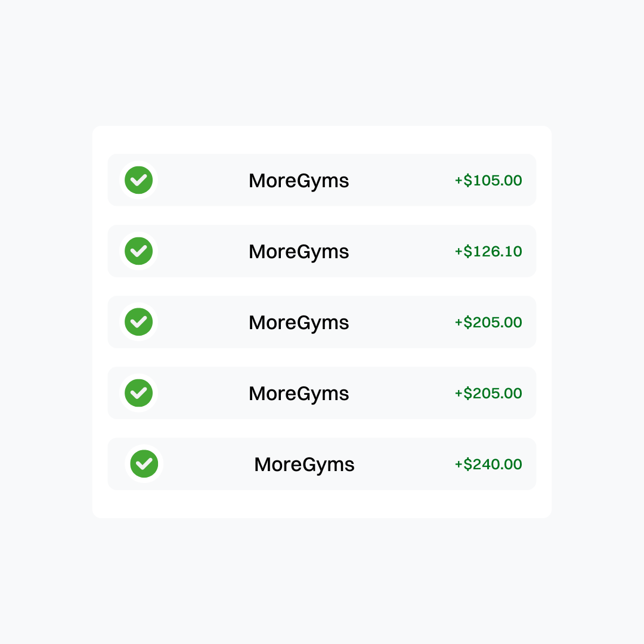
Task: Click the checkmark icon on the first $205.00 row
Action: coord(138,322)
